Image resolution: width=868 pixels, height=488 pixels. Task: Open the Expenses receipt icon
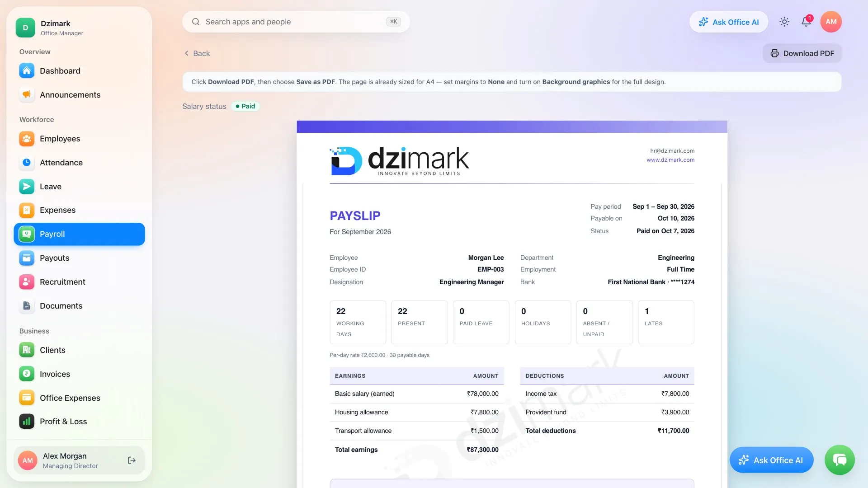(x=27, y=210)
